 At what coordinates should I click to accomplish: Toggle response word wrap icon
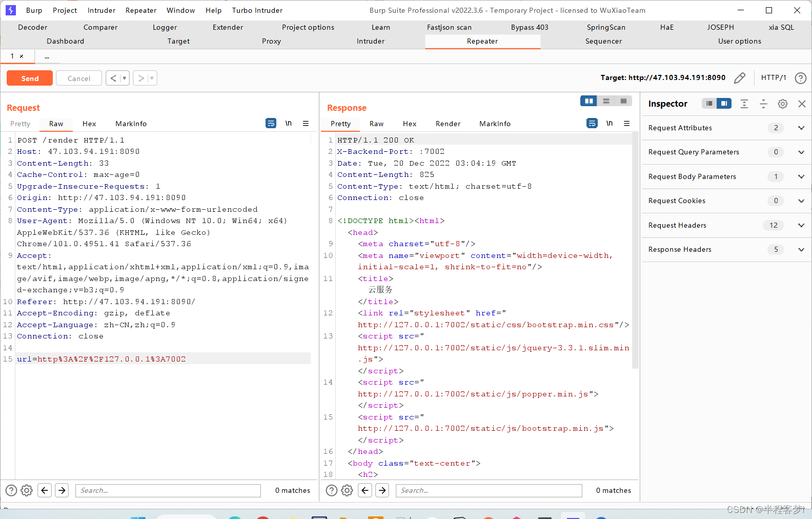pos(592,123)
